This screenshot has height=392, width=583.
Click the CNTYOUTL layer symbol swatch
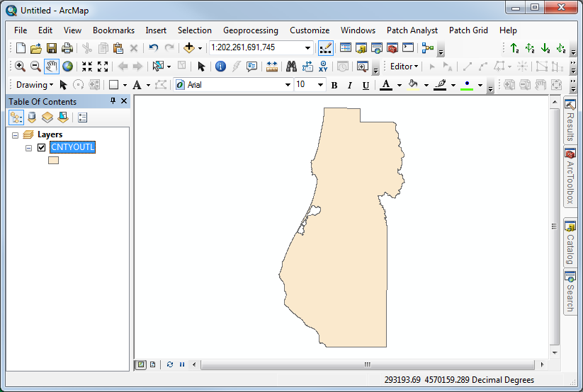tap(53, 161)
